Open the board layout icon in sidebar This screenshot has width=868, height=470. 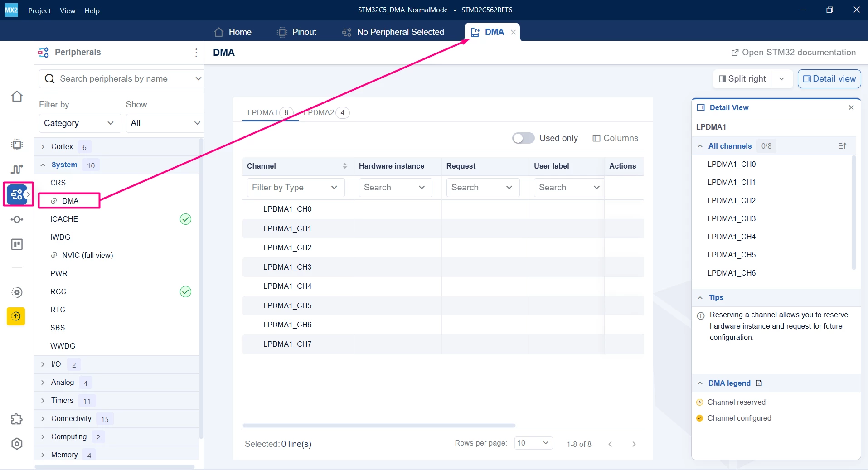point(17,244)
